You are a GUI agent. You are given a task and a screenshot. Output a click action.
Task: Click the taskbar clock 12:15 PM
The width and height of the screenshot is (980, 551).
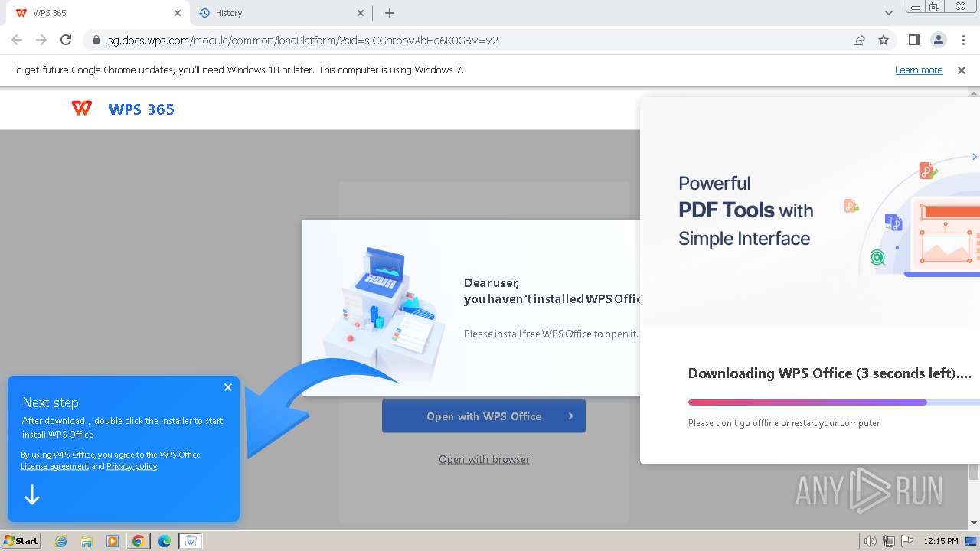click(940, 541)
